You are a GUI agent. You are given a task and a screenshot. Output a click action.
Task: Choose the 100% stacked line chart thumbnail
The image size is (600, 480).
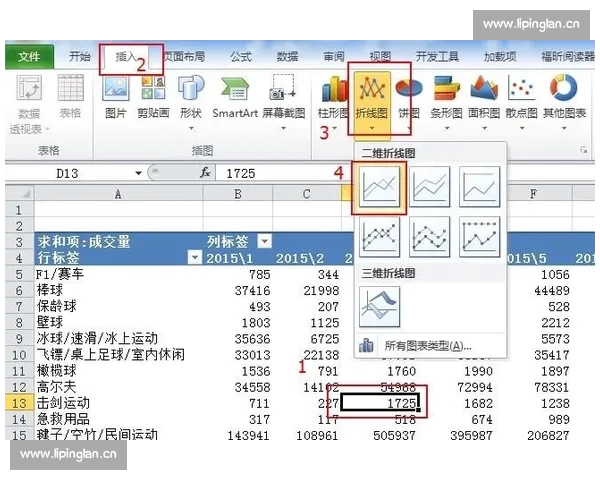(479, 187)
